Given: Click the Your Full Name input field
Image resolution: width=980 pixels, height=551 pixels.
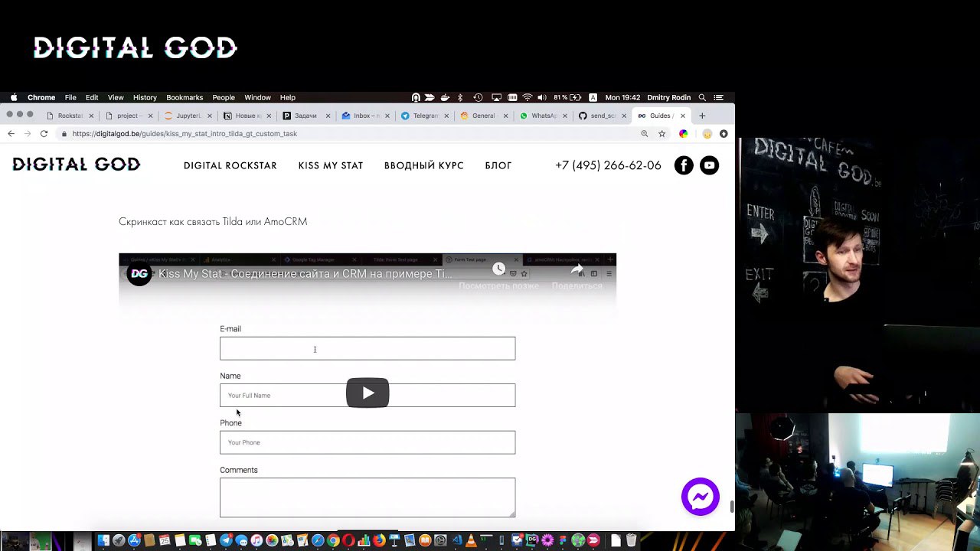Looking at the screenshot, I should [367, 395].
